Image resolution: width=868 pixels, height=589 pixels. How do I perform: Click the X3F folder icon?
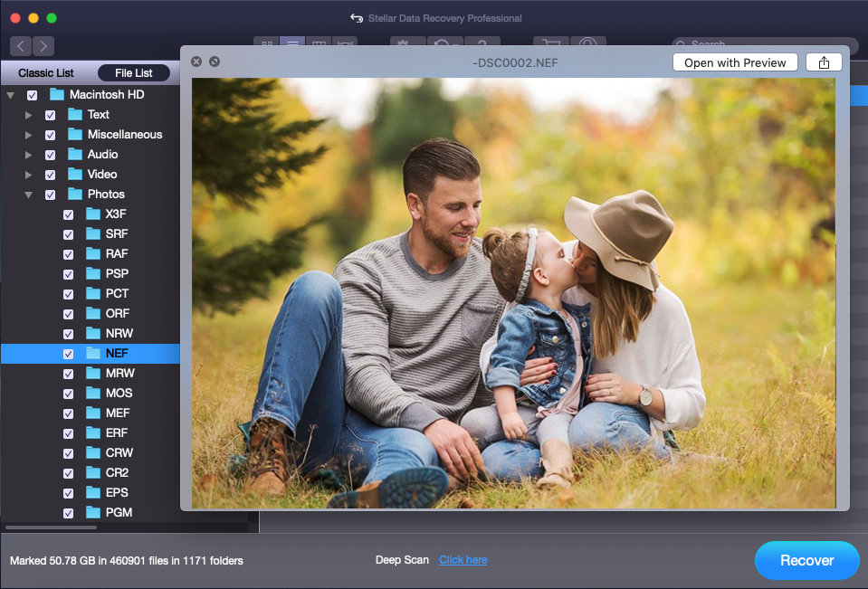[93, 214]
